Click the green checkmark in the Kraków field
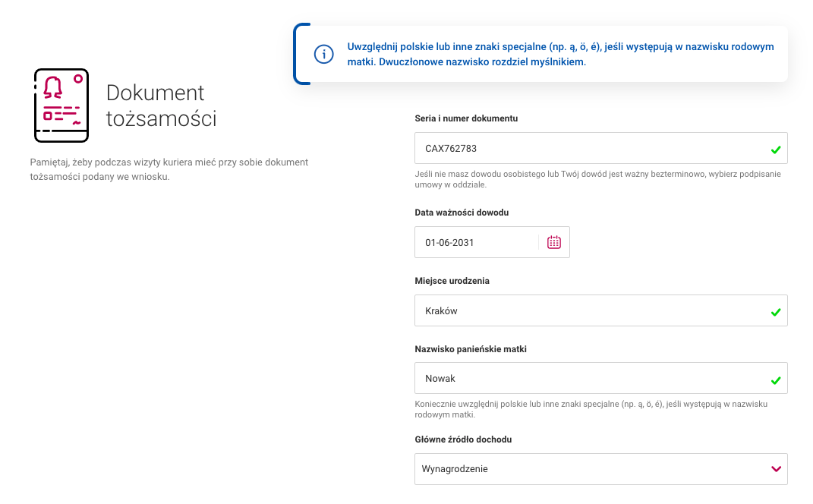813x504 pixels. pos(776,312)
